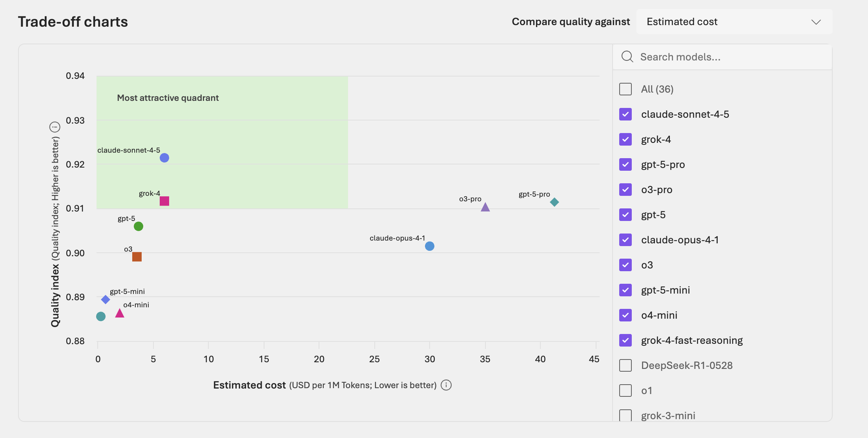The height and width of the screenshot is (438, 868).
Task: Click the gpt-5 green circle marker
Action: click(x=139, y=226)
